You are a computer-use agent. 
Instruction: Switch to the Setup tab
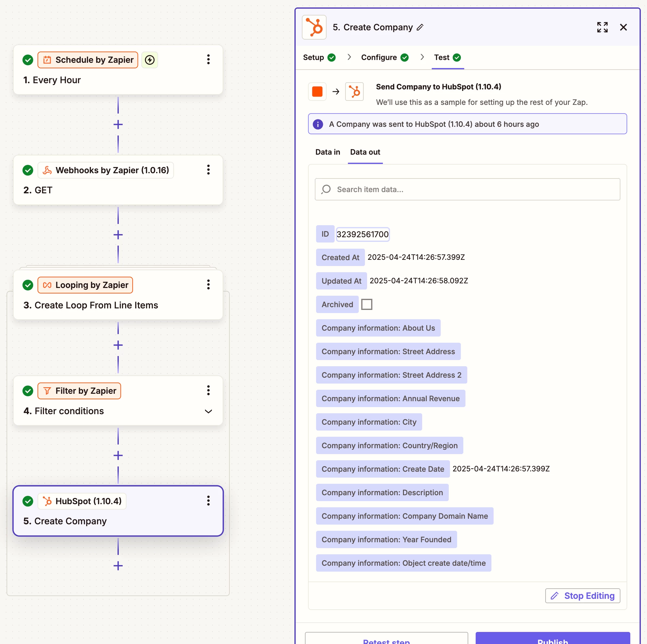pyautogui.click(x=319, y=57)
